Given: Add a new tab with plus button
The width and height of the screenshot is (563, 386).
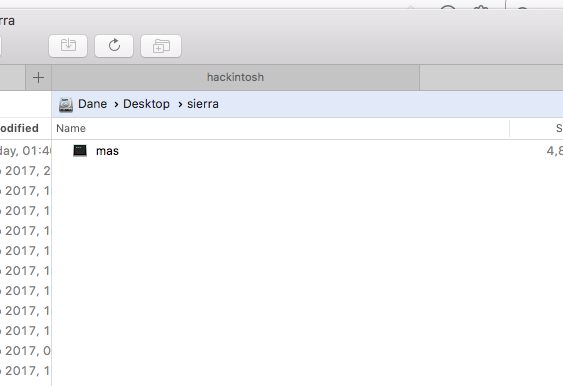Looking at the screenshot, I should coord(38,78).
